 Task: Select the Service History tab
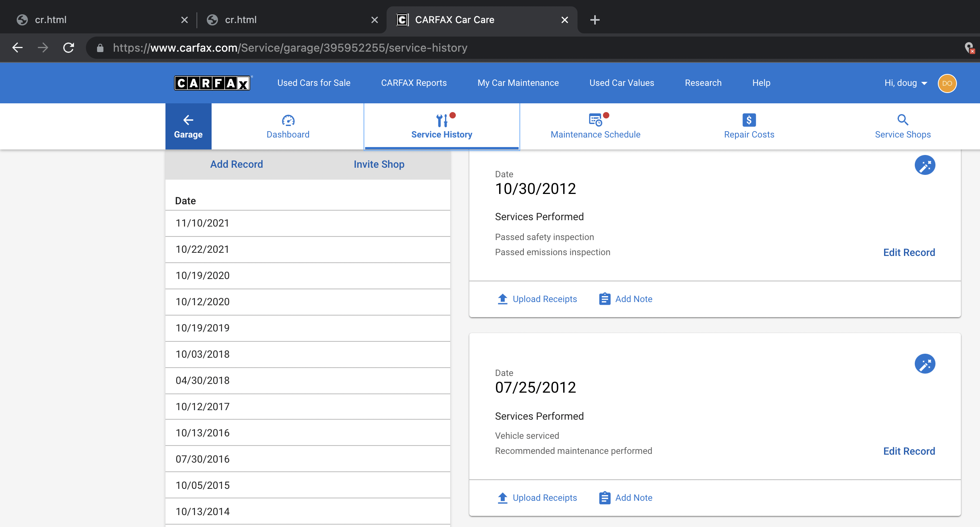(x=441, y=126)
